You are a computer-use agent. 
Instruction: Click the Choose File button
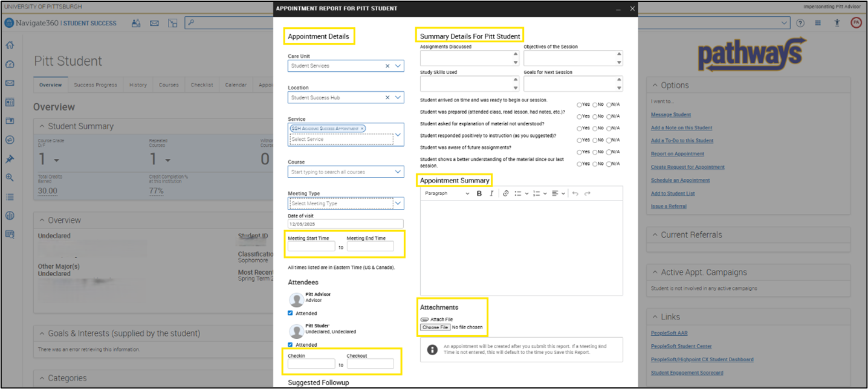(435, 327)
